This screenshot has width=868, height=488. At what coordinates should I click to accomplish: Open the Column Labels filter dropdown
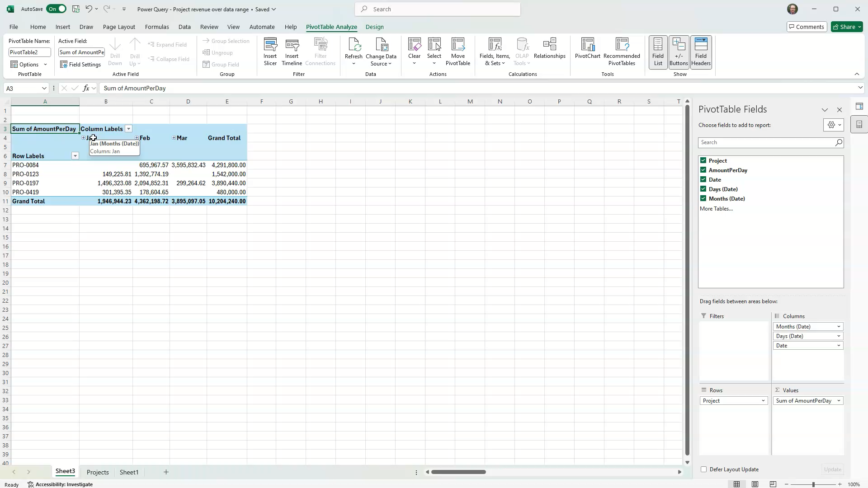coord(128,128)
